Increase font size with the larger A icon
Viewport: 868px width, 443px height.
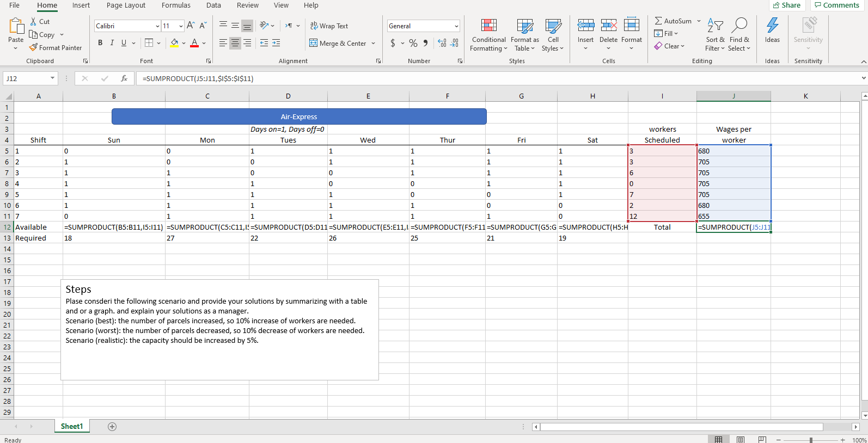(190, 26)
